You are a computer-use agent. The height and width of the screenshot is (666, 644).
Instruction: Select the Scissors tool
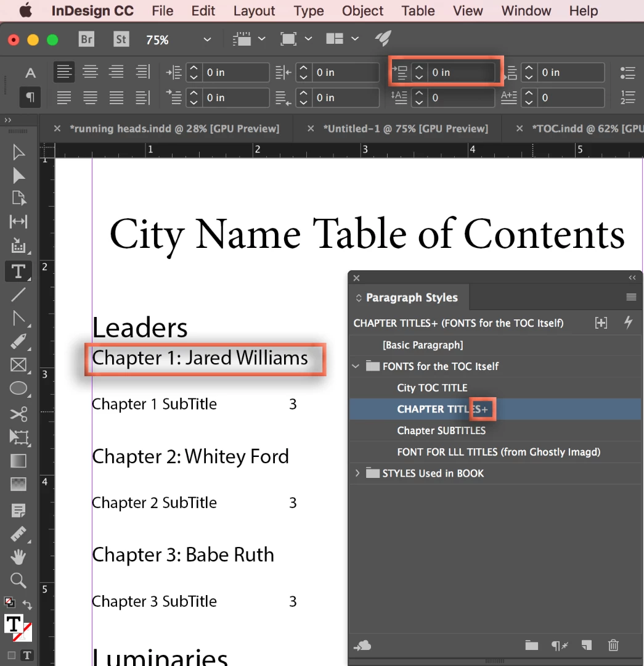(18, 414)
